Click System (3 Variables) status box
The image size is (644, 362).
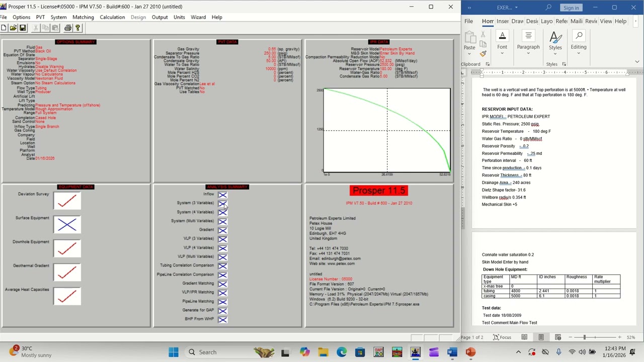[x=222, y=204]
